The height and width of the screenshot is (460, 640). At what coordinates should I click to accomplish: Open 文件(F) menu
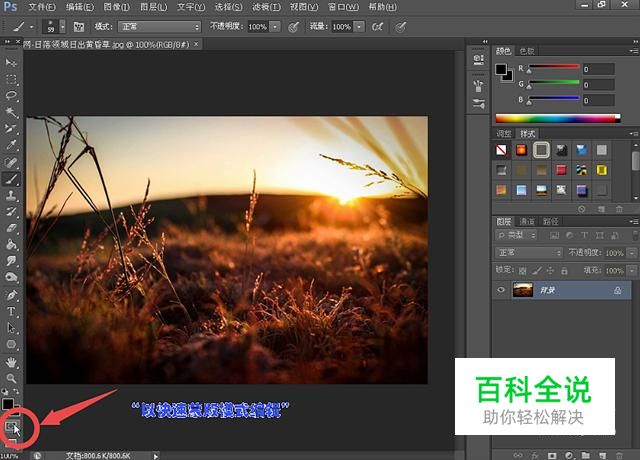pos(42,7)
